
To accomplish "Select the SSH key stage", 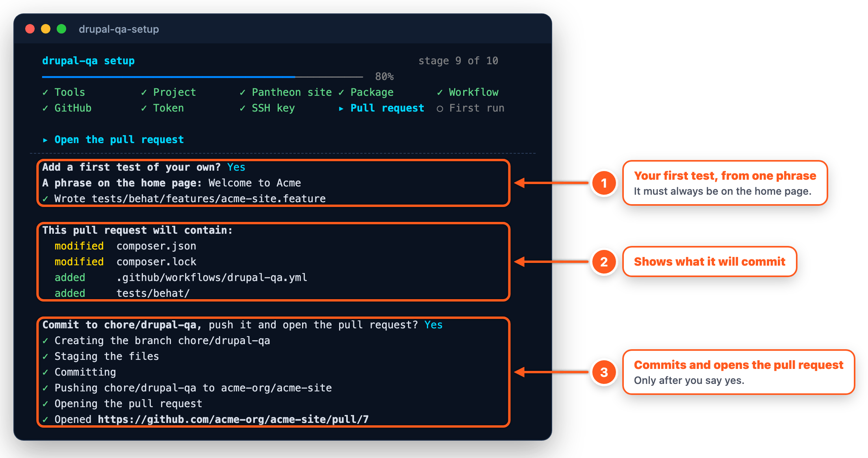I will pyautogui.click(x=267, y=108).
